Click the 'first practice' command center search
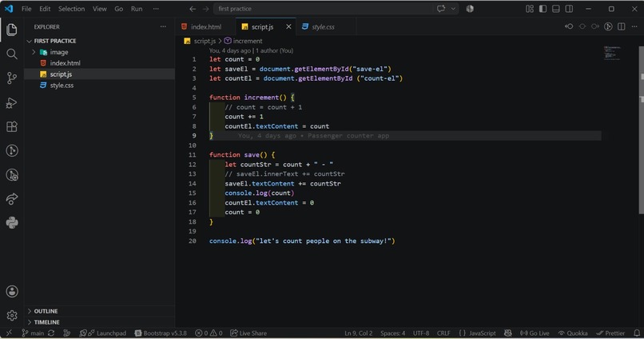 click(323, 9)
